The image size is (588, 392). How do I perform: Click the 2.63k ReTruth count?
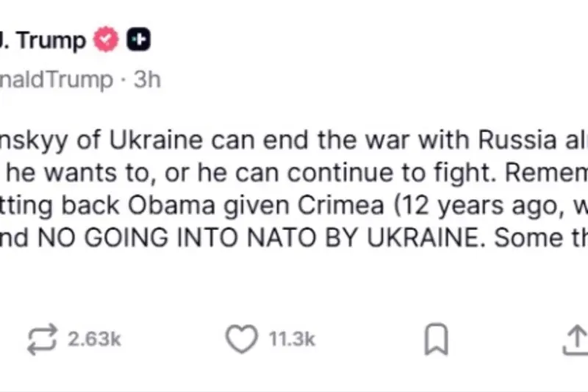point(94,339)
